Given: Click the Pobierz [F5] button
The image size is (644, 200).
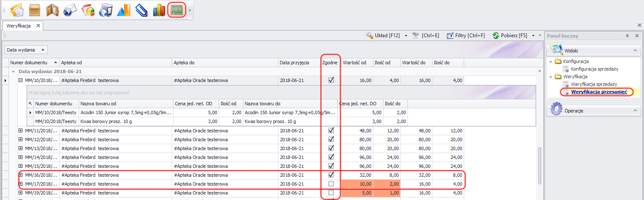Looking at the screenshot, I should [x=510, y=36].
